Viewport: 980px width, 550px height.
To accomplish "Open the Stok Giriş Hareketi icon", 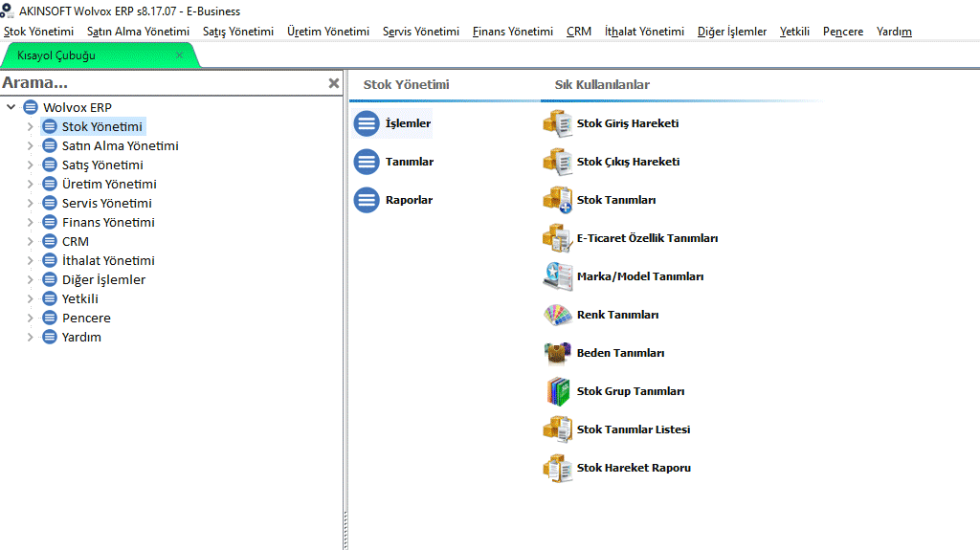I will click(558, 123).
